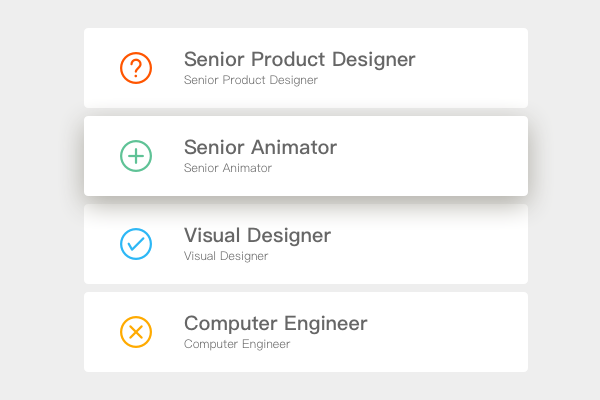Click the Senior Animator title
600x400 pixels.
coord(260,147)
